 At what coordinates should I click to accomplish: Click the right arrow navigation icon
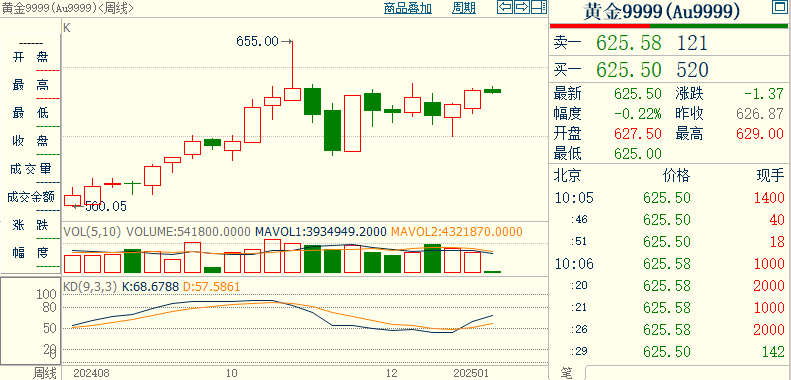click(522, 7)
